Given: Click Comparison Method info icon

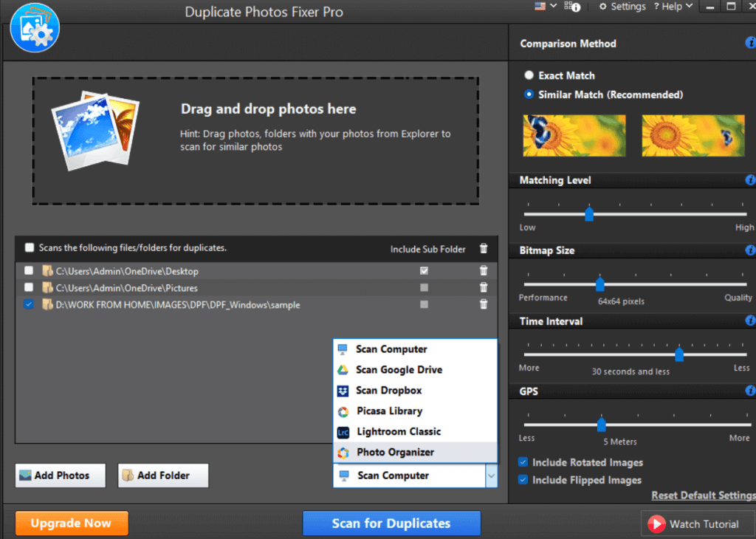Looking at the screenshot, I should click(750, 43).
